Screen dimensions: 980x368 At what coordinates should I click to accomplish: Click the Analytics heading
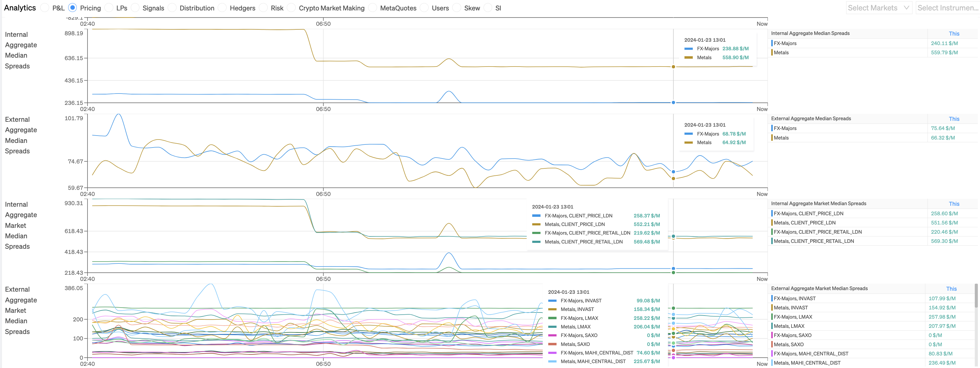[20, 8]
